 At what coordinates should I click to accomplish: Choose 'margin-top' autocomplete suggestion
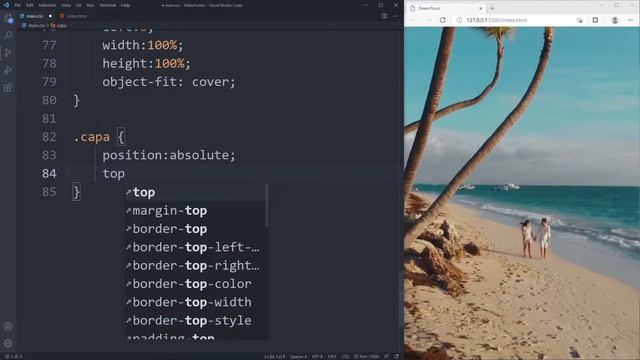(x=195, y=211)
